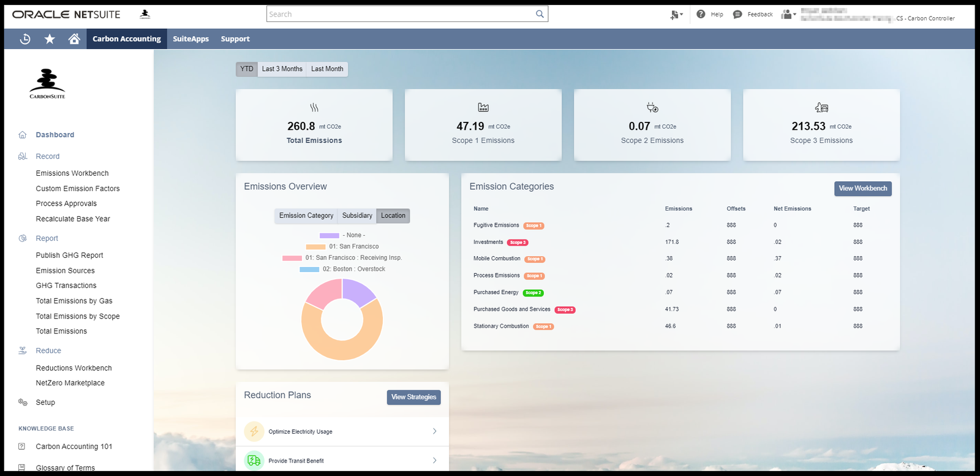Image resolution: width=980 pixels, height=476 pixels.
Task: Open Total Emissions by Scope report
Action: point(78,316)
